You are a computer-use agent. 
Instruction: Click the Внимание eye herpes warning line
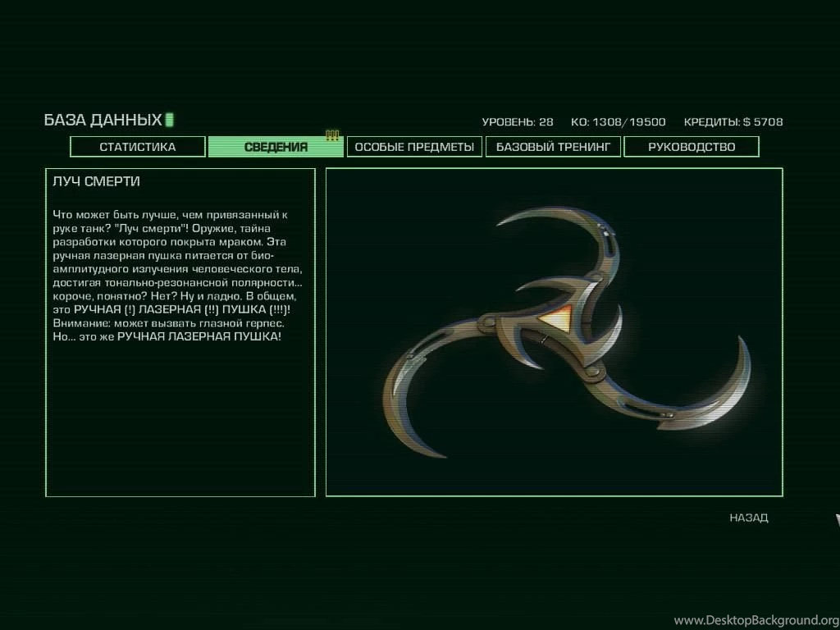pyautogui.click(x=167, y=322)
